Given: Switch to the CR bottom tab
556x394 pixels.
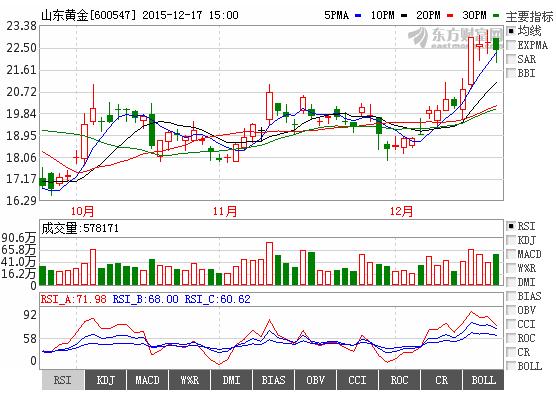Looking at the screenshot, I should click(441, 380).
